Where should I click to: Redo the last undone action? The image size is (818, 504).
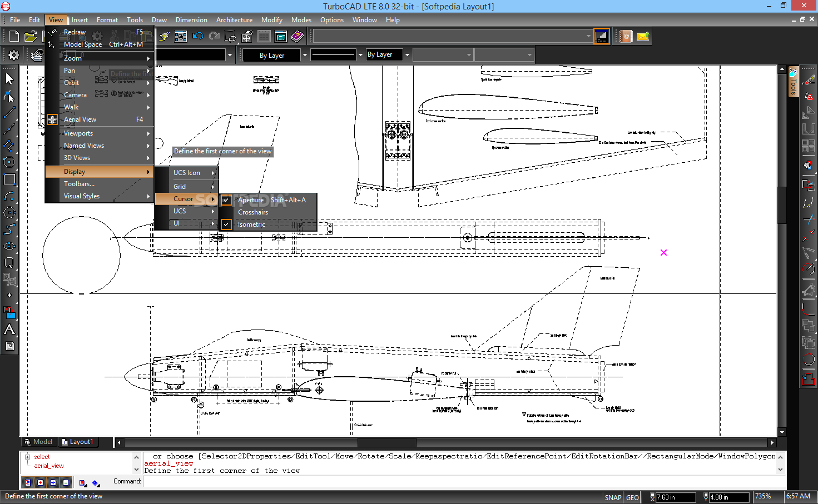pyautogui.click(x=214, y=37)
